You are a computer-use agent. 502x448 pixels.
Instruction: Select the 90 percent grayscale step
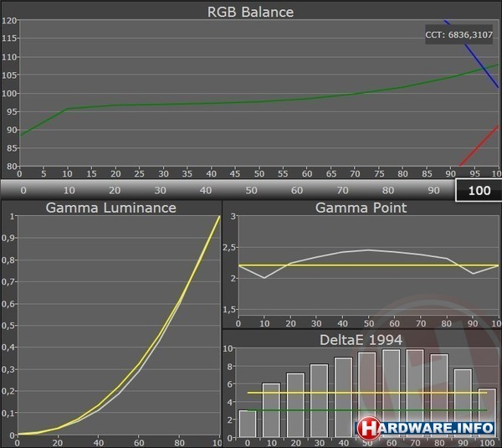432,190
